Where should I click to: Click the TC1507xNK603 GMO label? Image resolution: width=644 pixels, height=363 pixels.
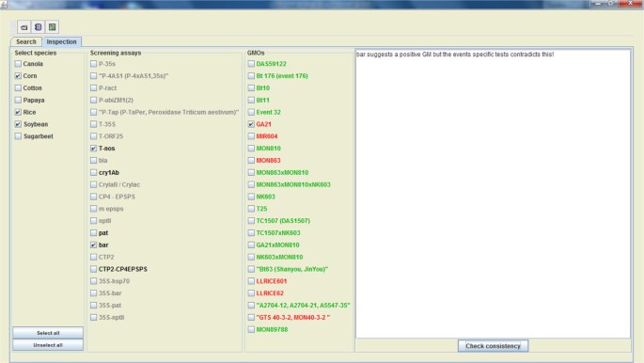(x=278, y=233)
